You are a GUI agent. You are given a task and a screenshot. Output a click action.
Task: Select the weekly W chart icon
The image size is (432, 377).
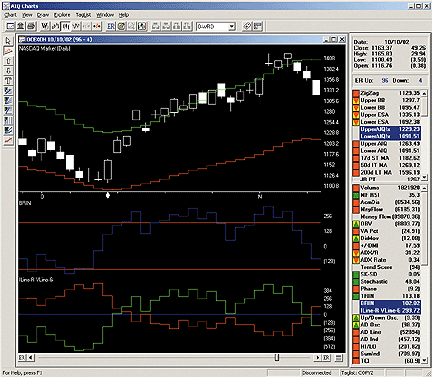point(45,26)
